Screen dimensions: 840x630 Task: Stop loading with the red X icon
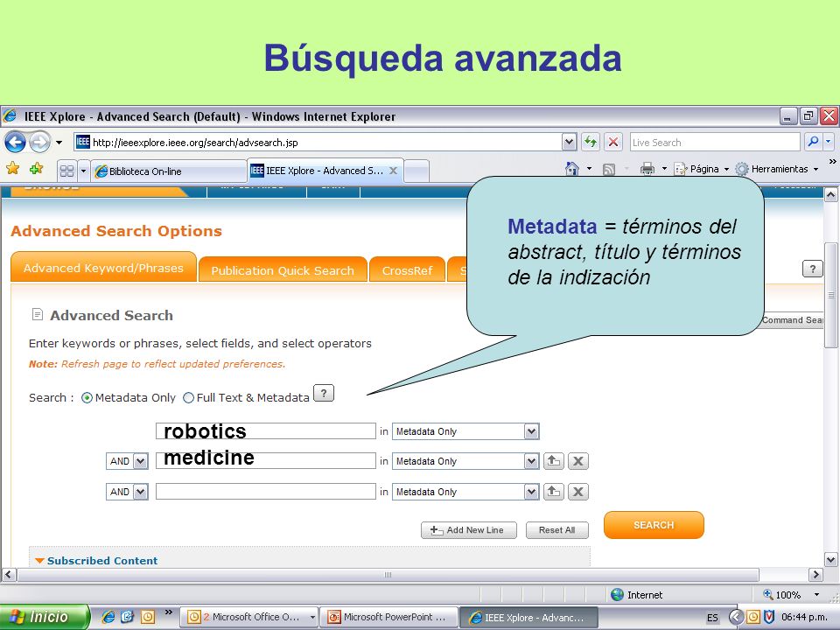coord(613,142)
